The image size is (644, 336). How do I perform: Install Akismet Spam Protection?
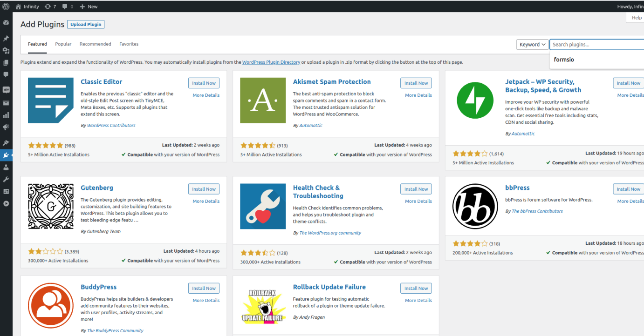pyautogui.click(x=416, y=83)
